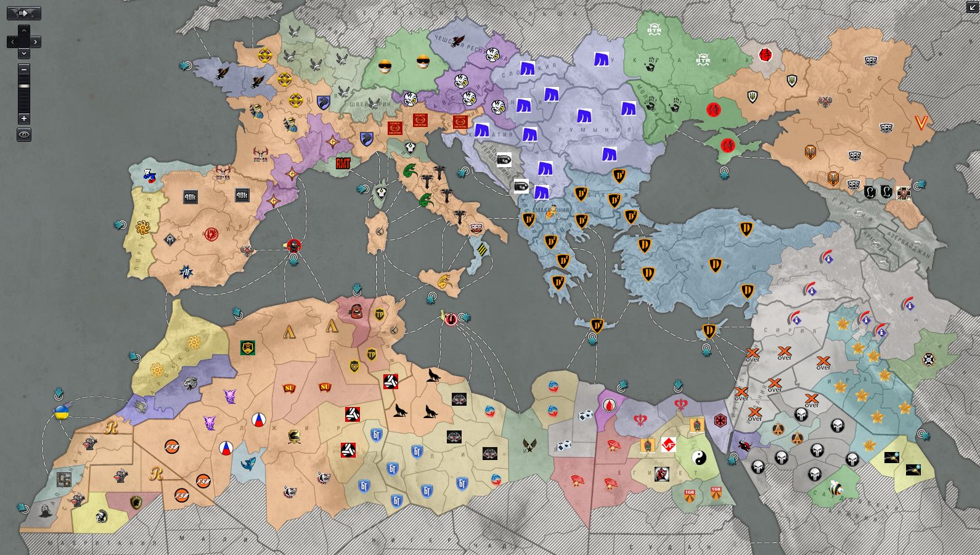This screenshot has width=980, height=555.
Task: Click the D shield emblem on Cyprus
Action: (x=709, y=332)
